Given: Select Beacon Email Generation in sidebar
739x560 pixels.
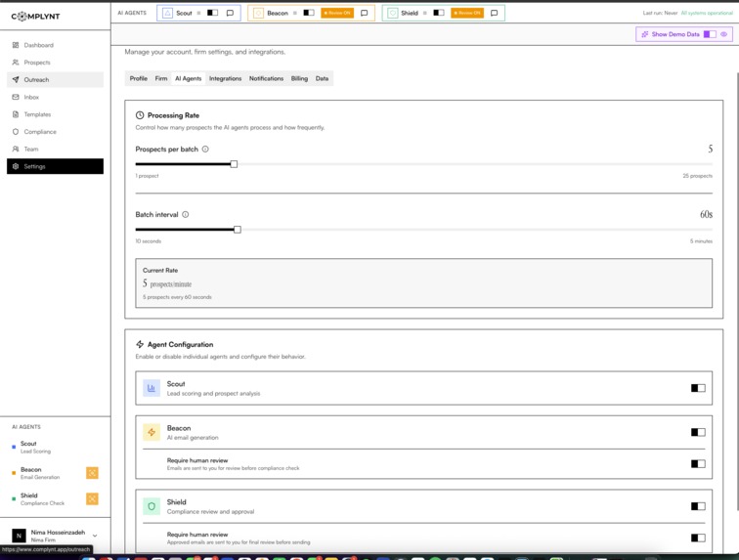Looking at the screenshot, I should pos(40,473).
